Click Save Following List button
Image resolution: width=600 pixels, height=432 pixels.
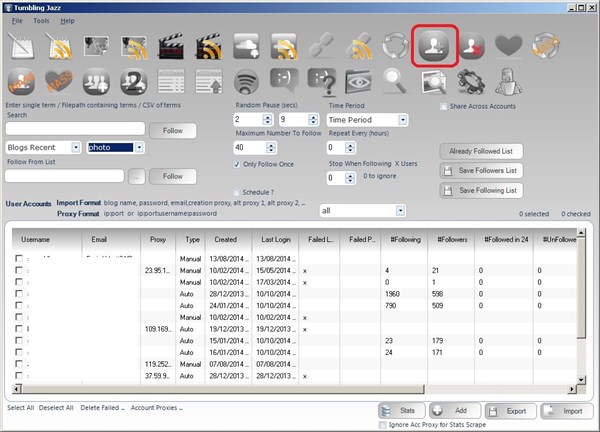pyautogui.click(x=481, y=191)
